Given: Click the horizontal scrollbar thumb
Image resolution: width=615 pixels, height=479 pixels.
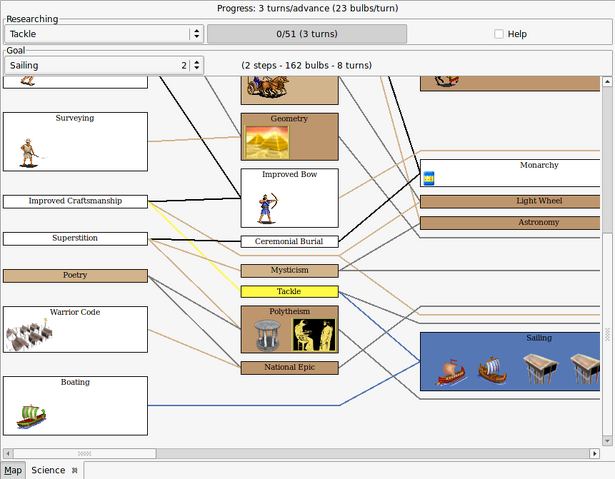Looking at the screenshot, I should pos(85,454).
